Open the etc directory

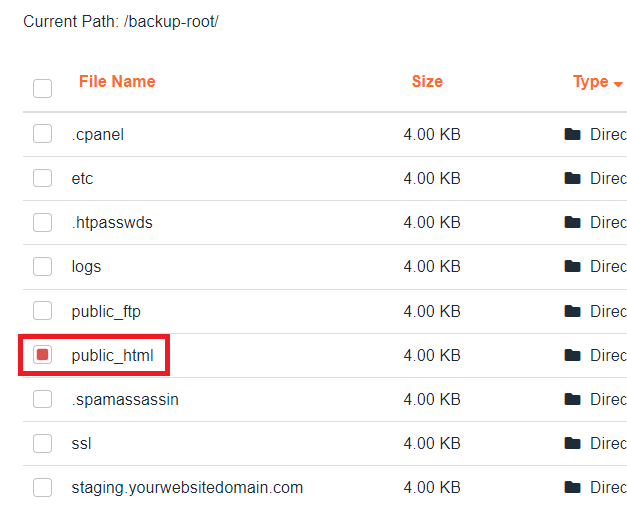[x=82, y=178]
